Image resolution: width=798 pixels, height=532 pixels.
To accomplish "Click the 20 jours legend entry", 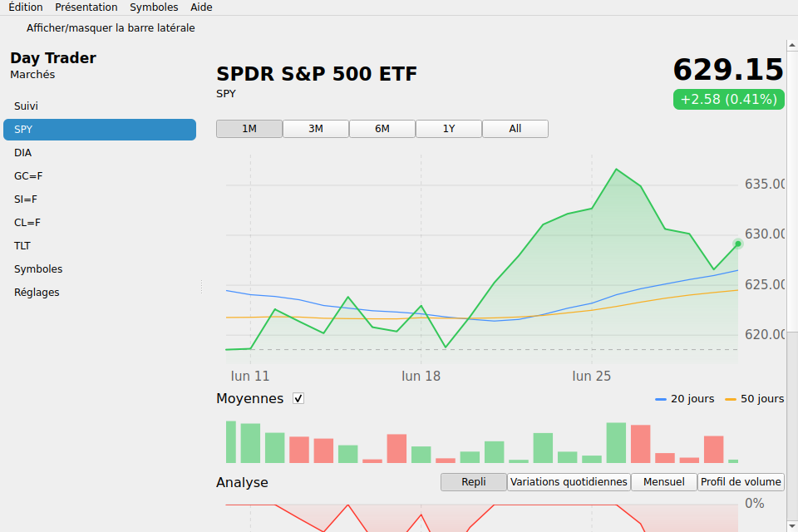I will point(684,399).
